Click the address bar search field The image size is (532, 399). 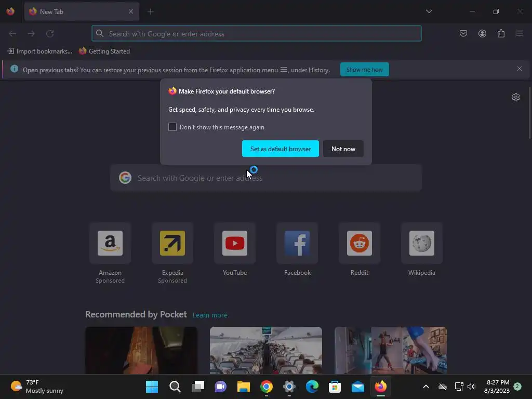(257, 34)
